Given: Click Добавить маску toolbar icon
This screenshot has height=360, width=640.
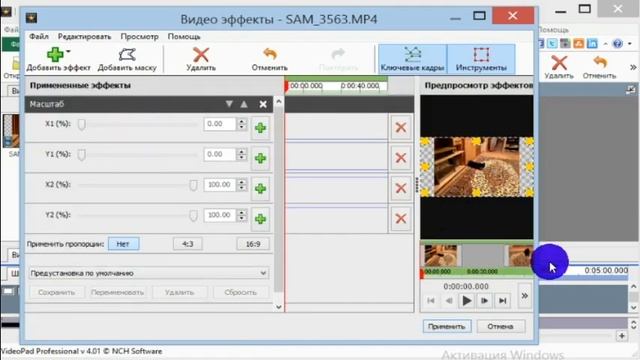Looking at the screenshot, I should click(x=127, y=54).
